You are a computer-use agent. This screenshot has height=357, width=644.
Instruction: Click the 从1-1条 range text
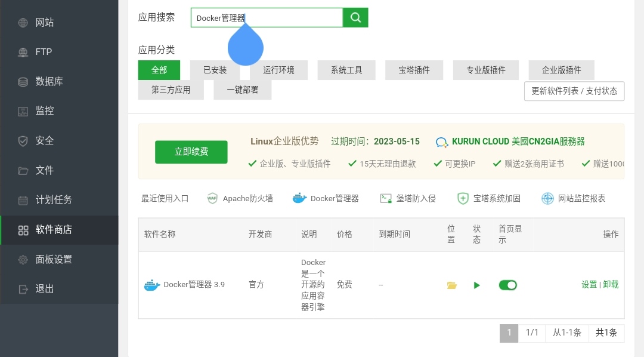pos(567,333)
